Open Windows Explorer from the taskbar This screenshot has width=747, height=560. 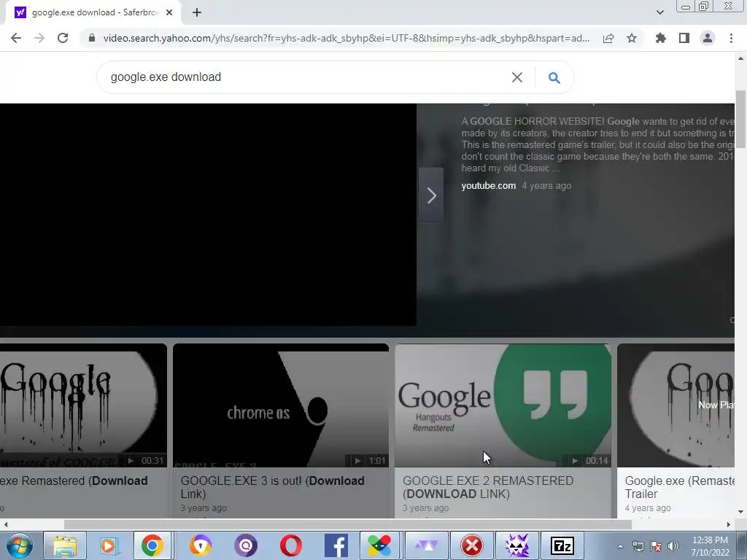64,545
